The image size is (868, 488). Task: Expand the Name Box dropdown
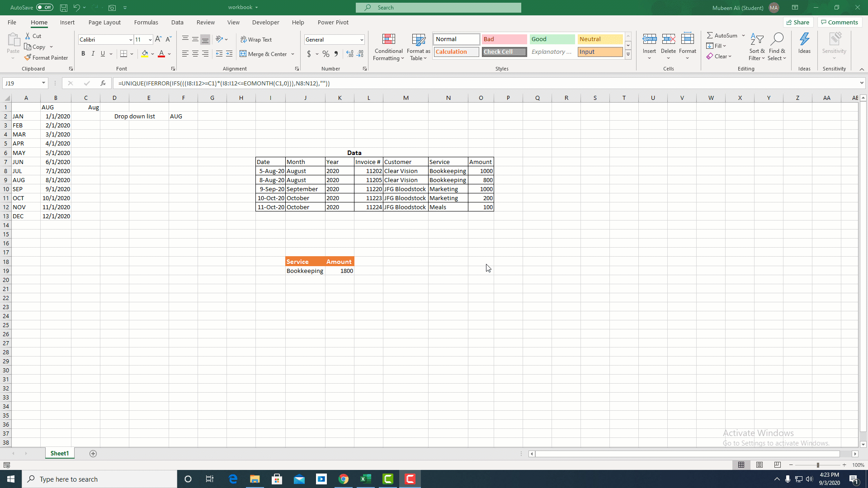[43, 83]
